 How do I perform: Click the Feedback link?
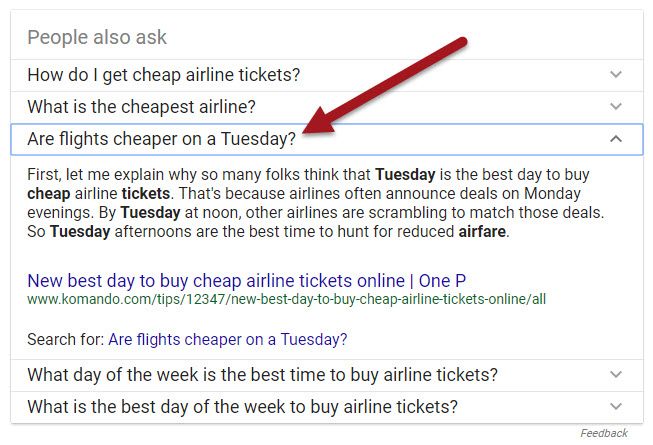(604, 433)
